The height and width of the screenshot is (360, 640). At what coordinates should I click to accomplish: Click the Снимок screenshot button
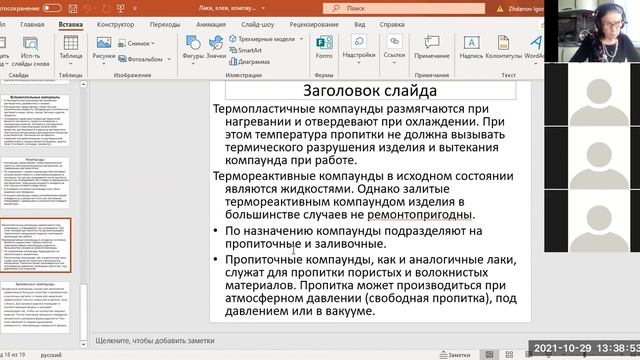click(x=134, y=43)
